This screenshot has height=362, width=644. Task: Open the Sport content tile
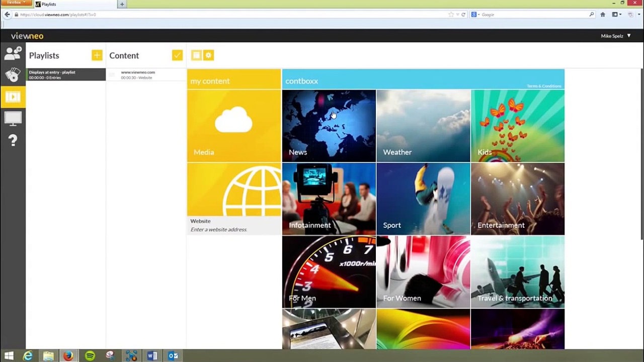point(423,199)
